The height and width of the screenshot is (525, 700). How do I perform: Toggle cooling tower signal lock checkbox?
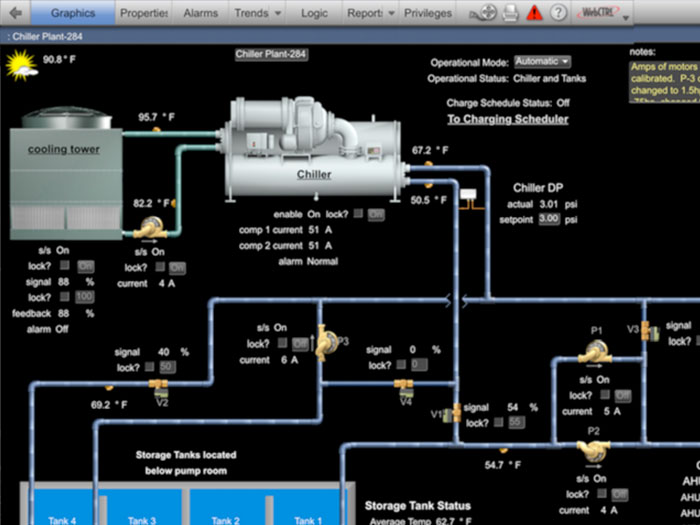tap(65, 297)
